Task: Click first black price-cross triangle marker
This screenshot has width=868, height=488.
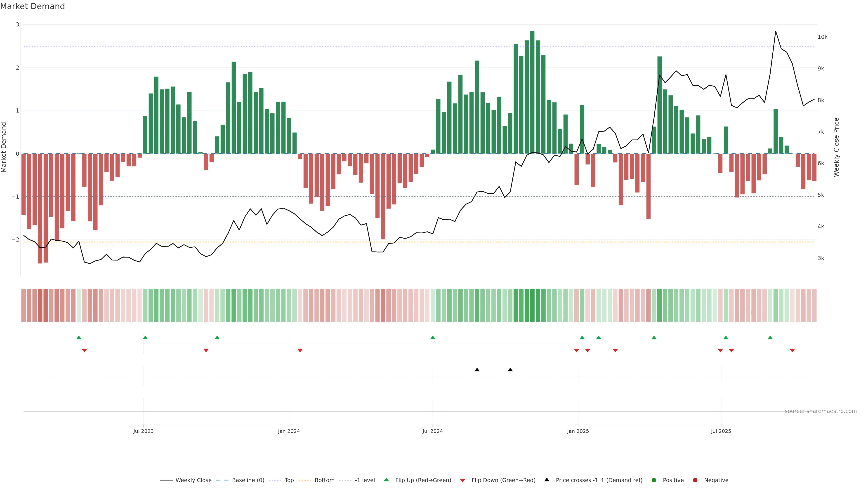Action: (x=477, y=370)
